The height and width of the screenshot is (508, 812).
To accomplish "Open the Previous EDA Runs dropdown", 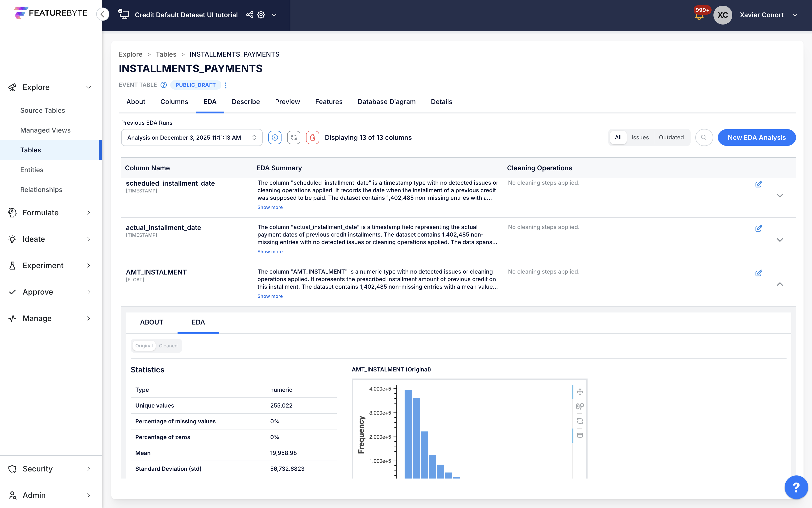I will (191, 137).
